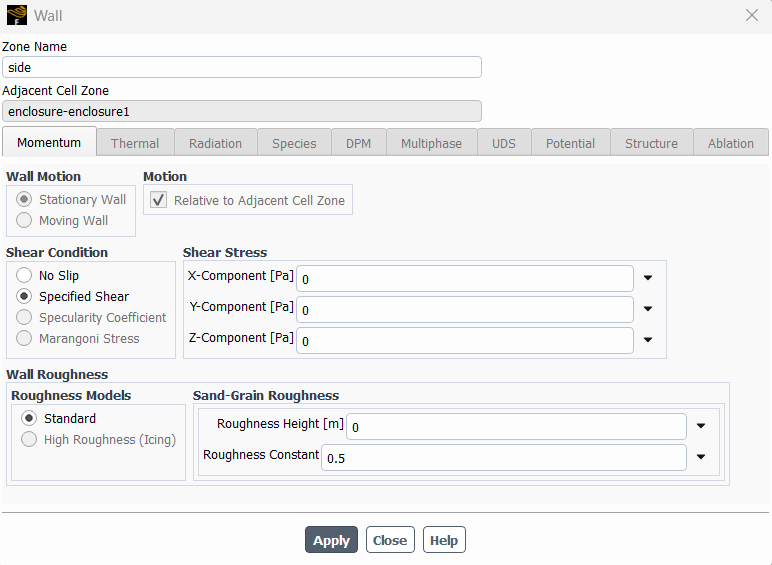772x565 pixels.
Task: Click the Roughness Height input field
Action: 516,427
